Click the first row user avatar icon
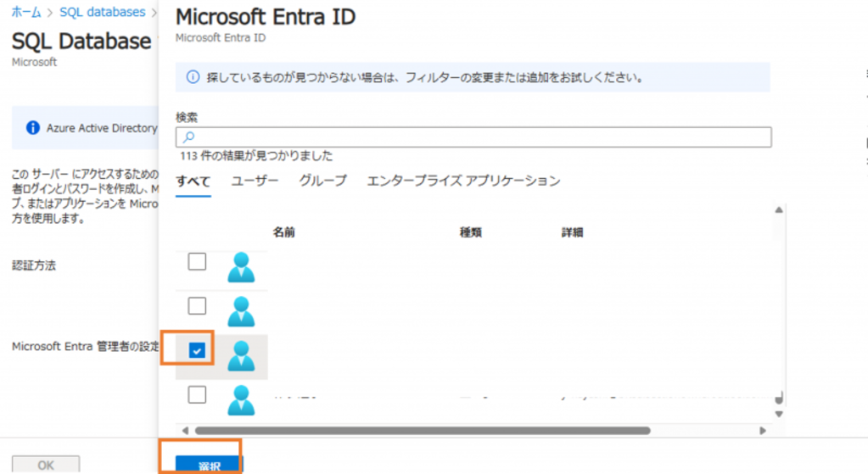Viewport: 868px width, 474px height. point(241,267)
